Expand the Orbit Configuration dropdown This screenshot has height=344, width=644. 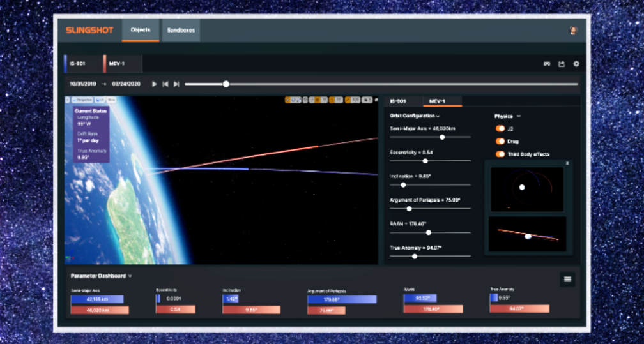(438, 116)
